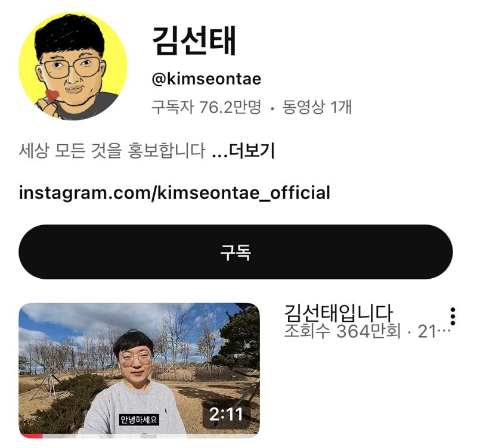Click the 2:11 duration badge
The height and width of the screenshot is (448, 477).
tap(226, 414)
